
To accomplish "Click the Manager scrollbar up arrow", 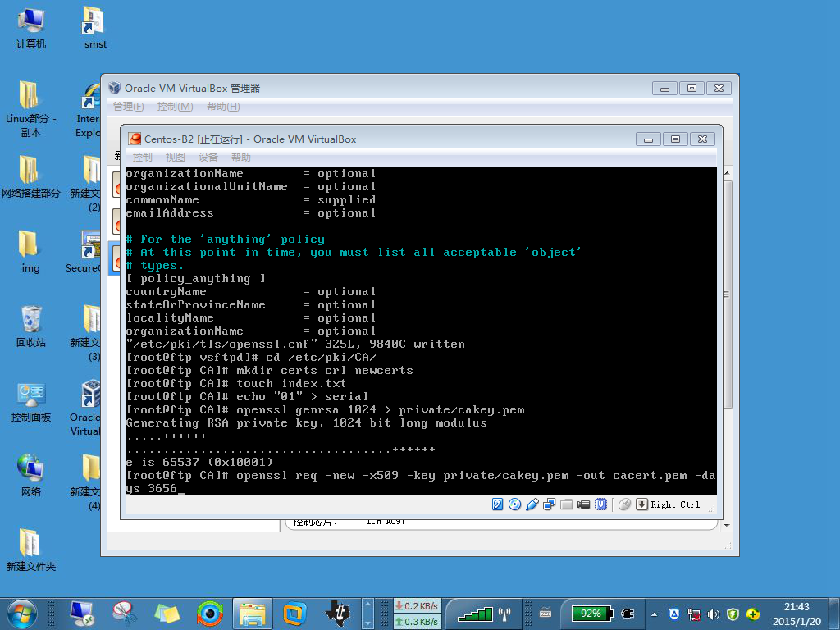I will point(728,174).
